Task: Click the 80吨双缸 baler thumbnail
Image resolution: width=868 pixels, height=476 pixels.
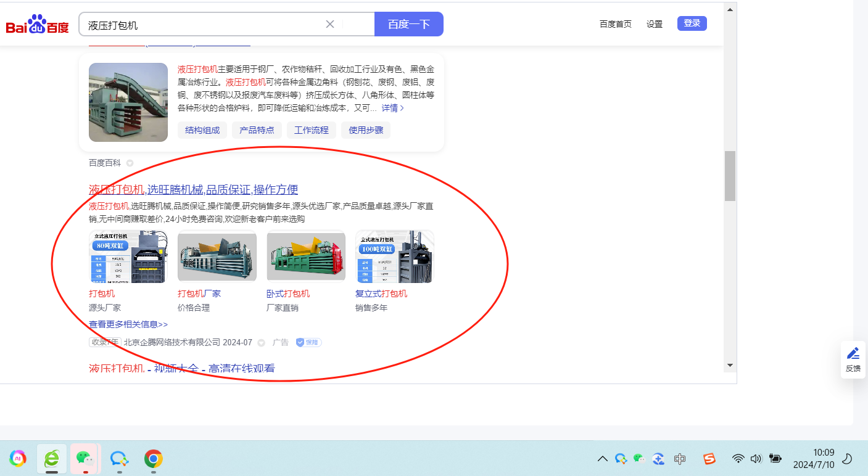Action: pyautogui.click(x=128, y=256)
